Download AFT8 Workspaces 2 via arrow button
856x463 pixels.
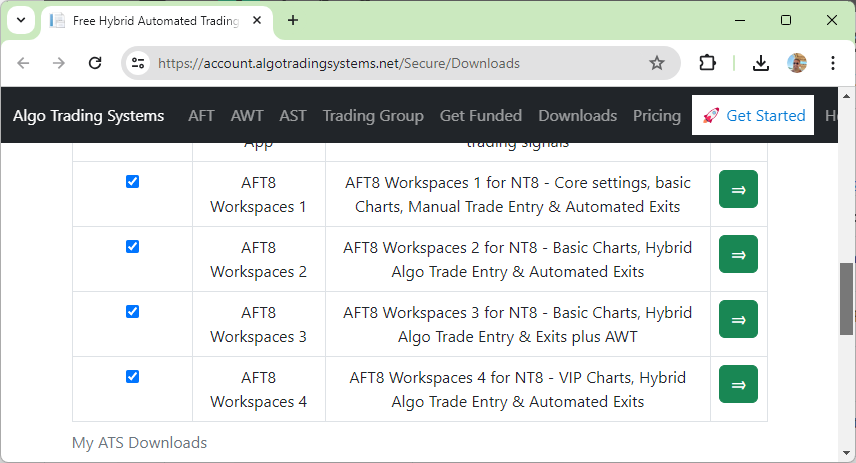[738, 254]
